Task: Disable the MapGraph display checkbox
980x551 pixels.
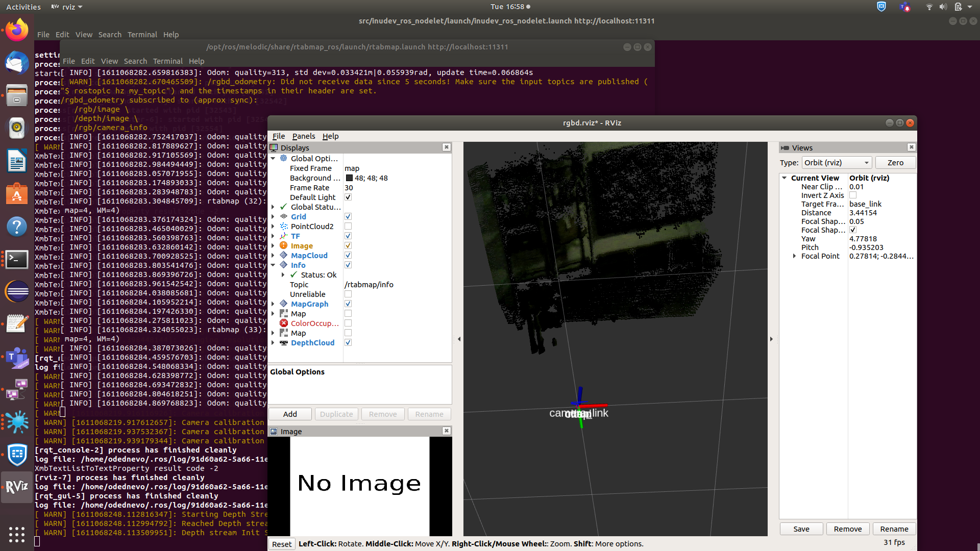Action: (x=348, y=304)
